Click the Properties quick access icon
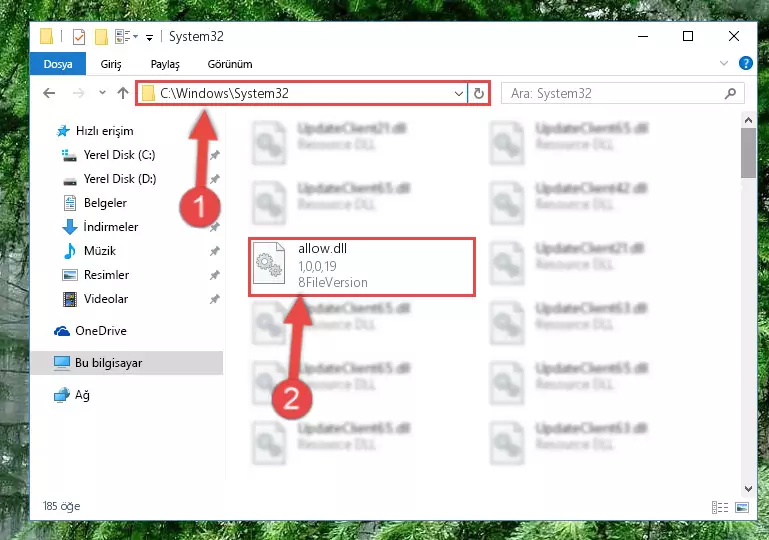This screenshot has width=769, height=540. (x=78, y=36)
